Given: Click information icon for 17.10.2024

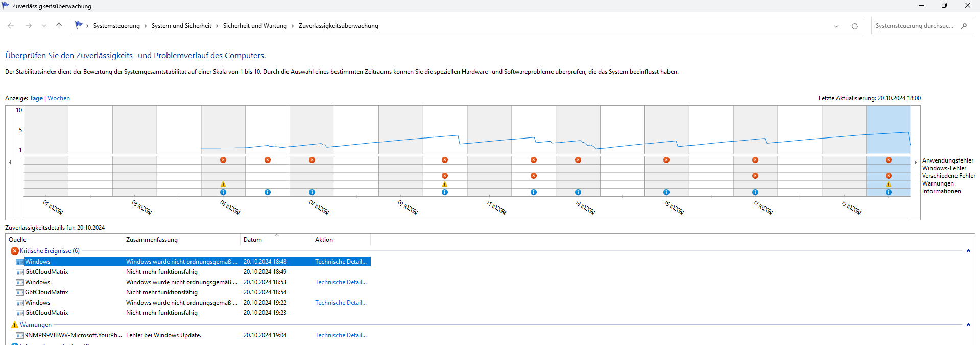Looking at the screenshot, I should [755, 192].
